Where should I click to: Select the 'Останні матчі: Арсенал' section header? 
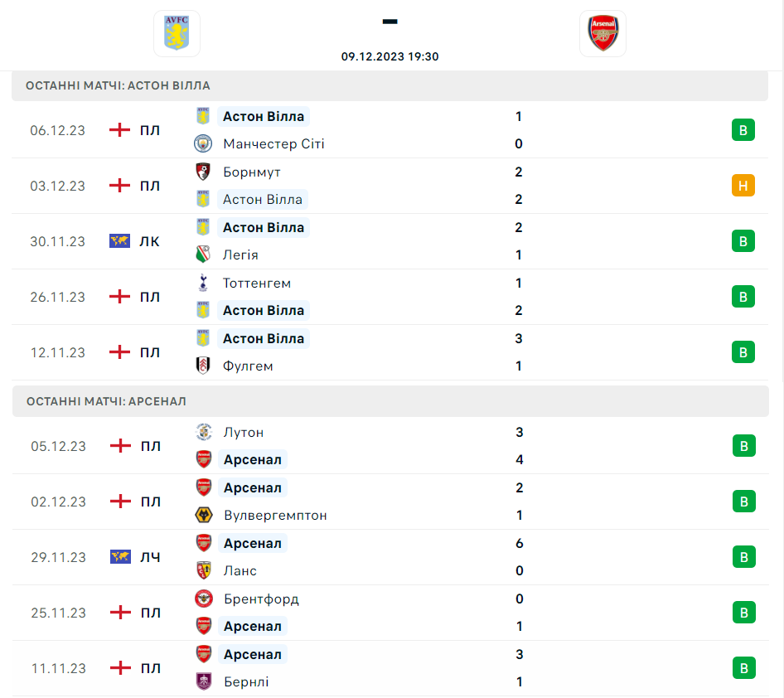click(106, 401)
